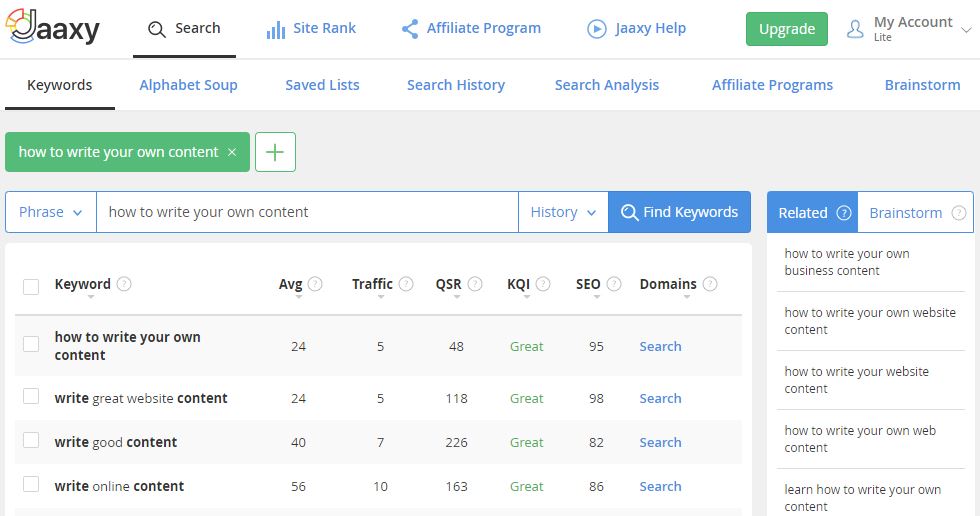
Task: Click the help icon on the Brainstorm panel tab
Action: (959, 213)
